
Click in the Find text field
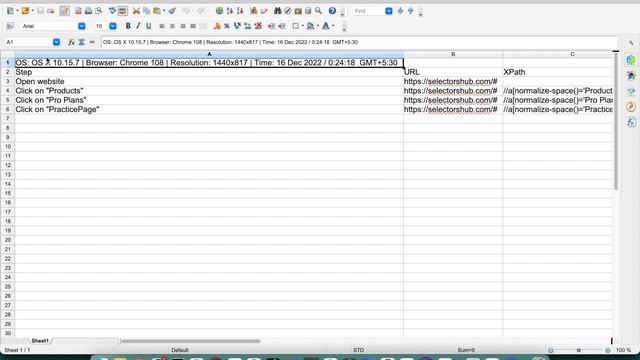point(368,11)
